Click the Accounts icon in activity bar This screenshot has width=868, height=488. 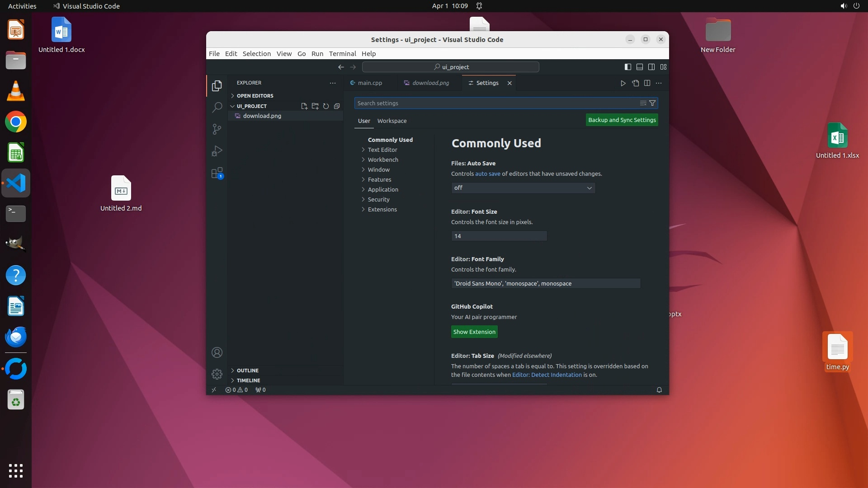(x=217, y=352)
